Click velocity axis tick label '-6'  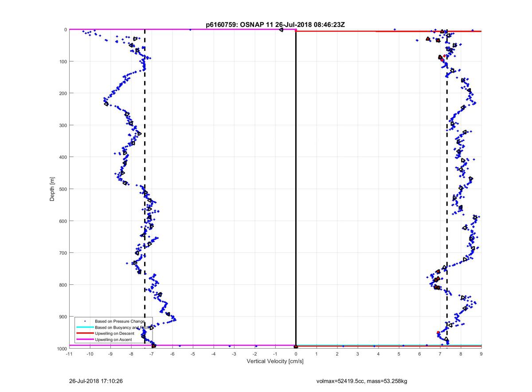[x=172, y=354]
